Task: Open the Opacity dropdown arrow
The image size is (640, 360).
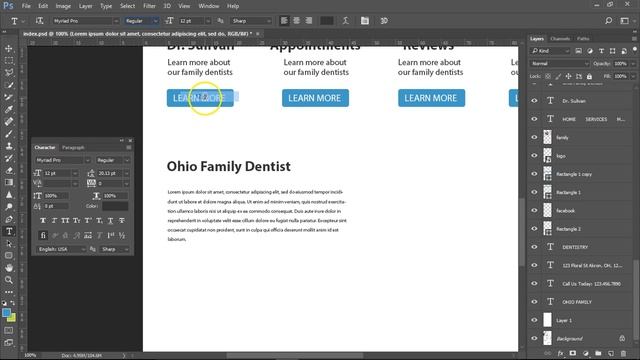Action: point(633,64)
